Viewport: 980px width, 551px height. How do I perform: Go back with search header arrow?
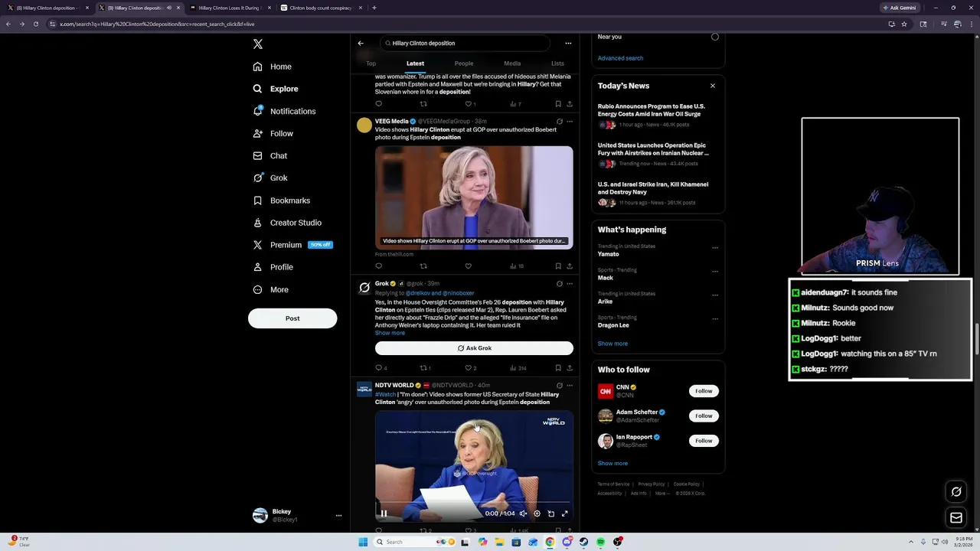click(x=361, y=44)
